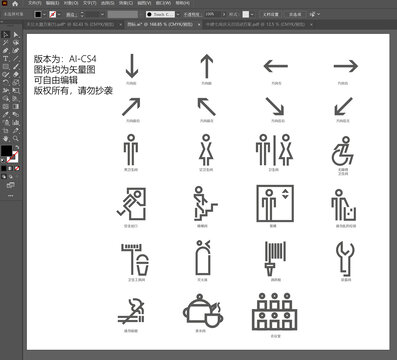Select the Perspective Grid tool
Image resolution: width=397 pixels, height=360 pixels.
pyautogui.click(x=16, y=99)
